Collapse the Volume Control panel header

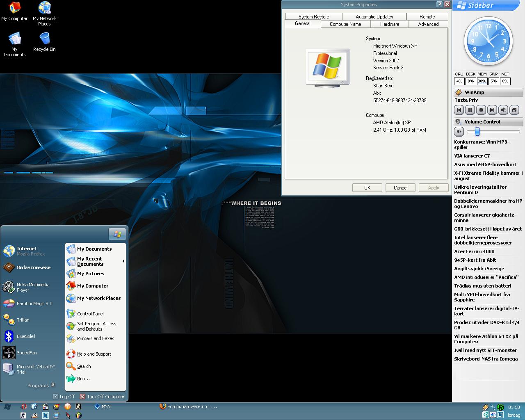point(488,122)
